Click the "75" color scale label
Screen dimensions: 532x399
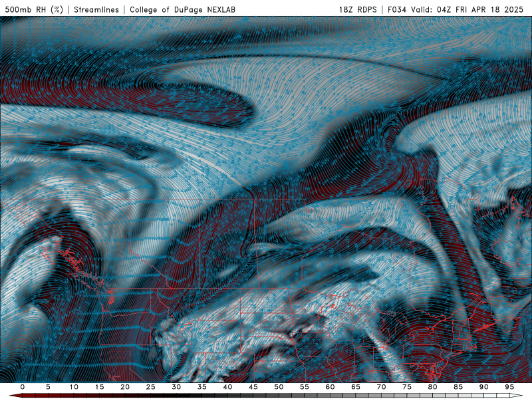click(407, 387)
